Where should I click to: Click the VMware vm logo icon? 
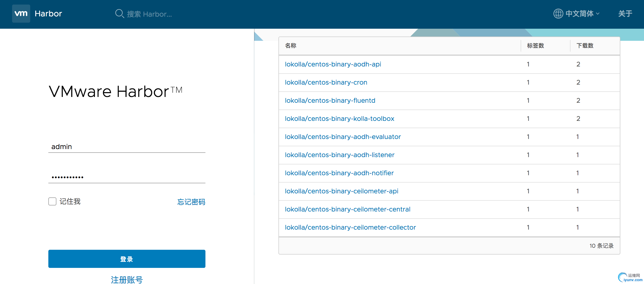[21, 14]
